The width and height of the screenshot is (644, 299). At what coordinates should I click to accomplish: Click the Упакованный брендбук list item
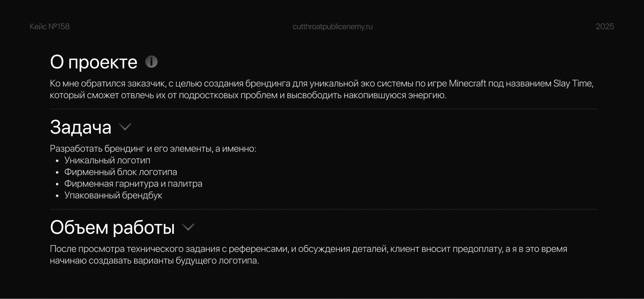(113, 195)
